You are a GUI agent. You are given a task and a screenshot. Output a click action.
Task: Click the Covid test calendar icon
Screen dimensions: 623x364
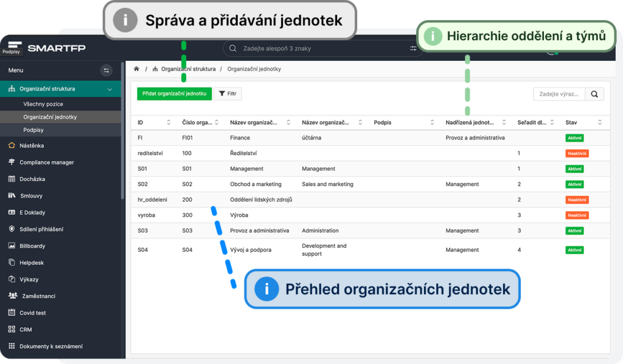coord(12,312)
